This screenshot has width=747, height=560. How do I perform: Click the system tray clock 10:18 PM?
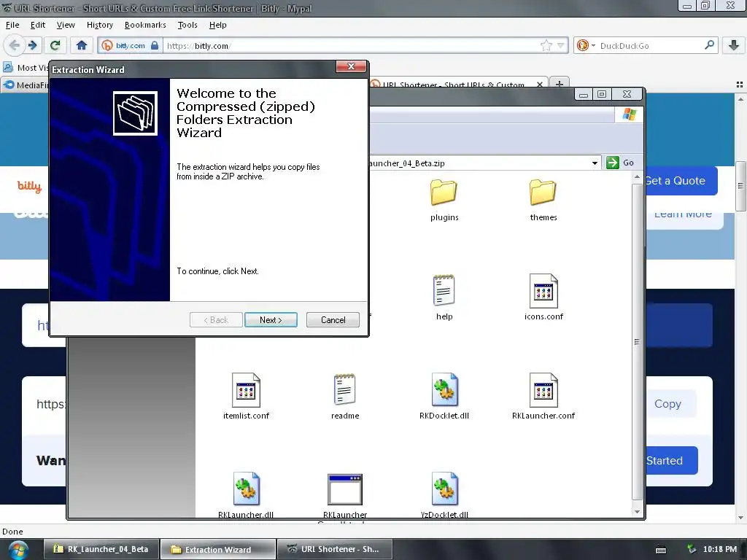coord(720,549)
